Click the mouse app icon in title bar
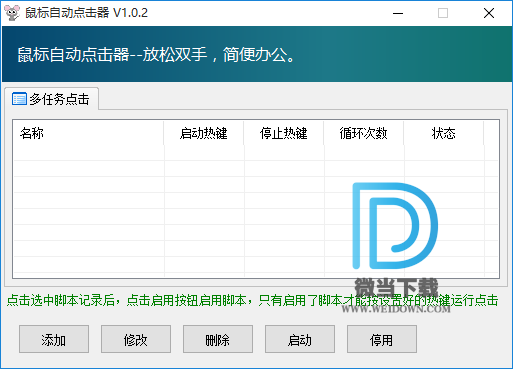 click(x=12, y=13)
